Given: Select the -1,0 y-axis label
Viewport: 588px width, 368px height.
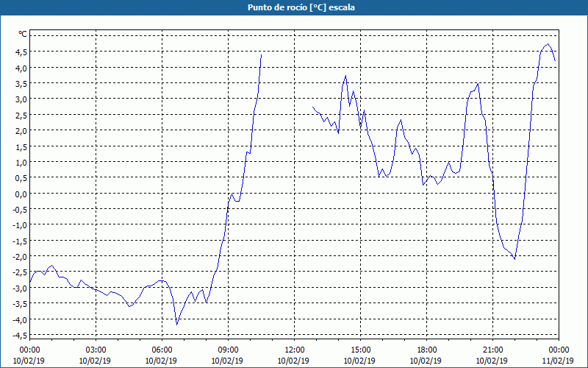Looking at the screenshot, I should (21, 225).
